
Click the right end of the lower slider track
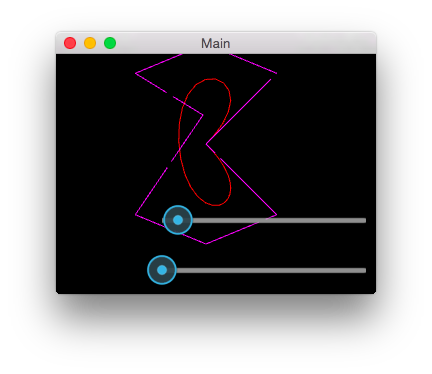click(x=364, y=270)
